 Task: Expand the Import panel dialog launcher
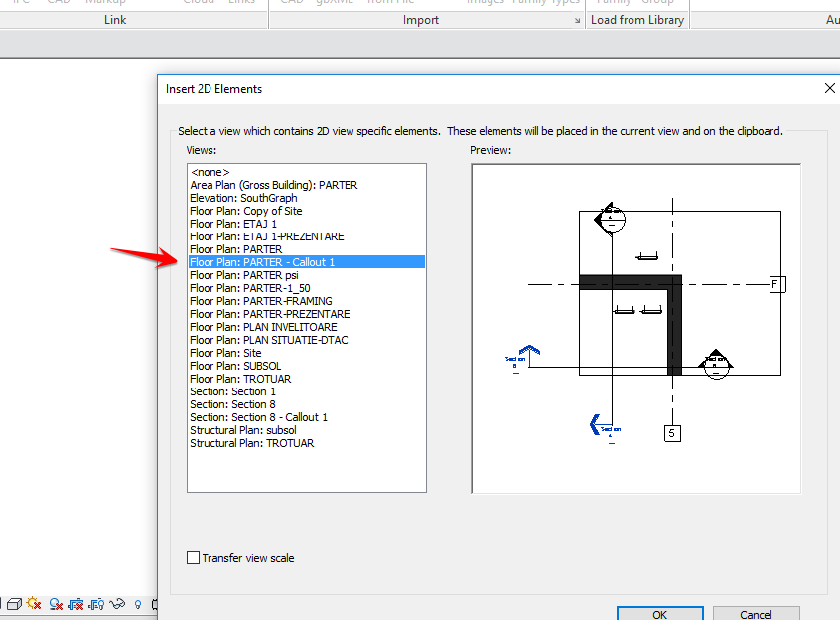tap(579, 19)
